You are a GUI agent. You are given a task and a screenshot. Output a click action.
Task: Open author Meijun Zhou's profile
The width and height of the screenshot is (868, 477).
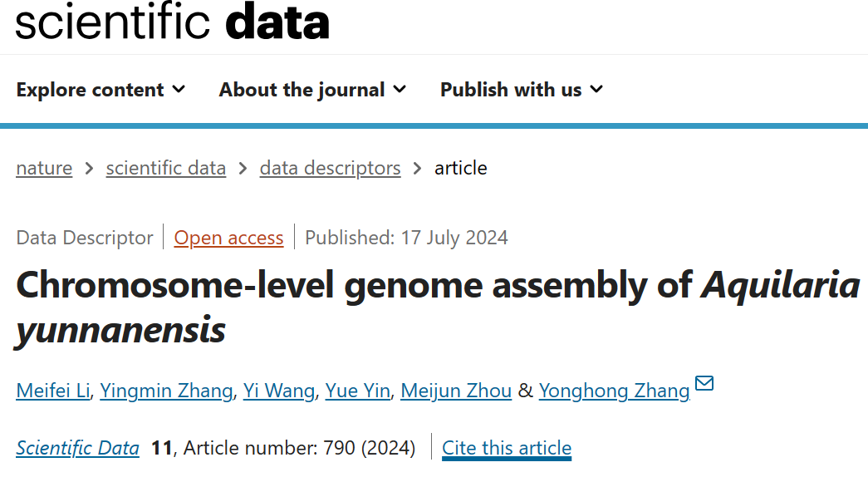[456, 391]
